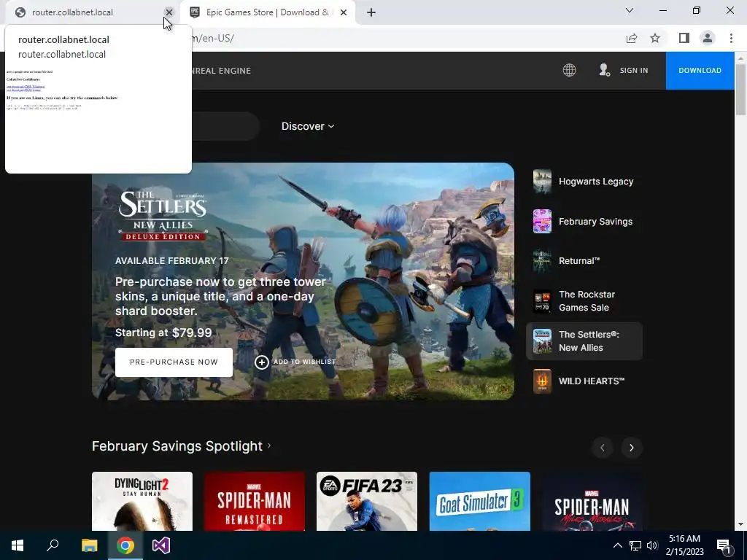Select Hogwarts Legacy in carousel list

[584, 182]
